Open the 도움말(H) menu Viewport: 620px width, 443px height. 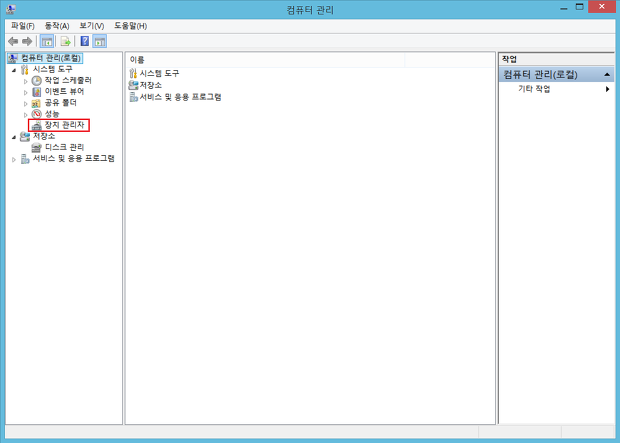(130, 26)
